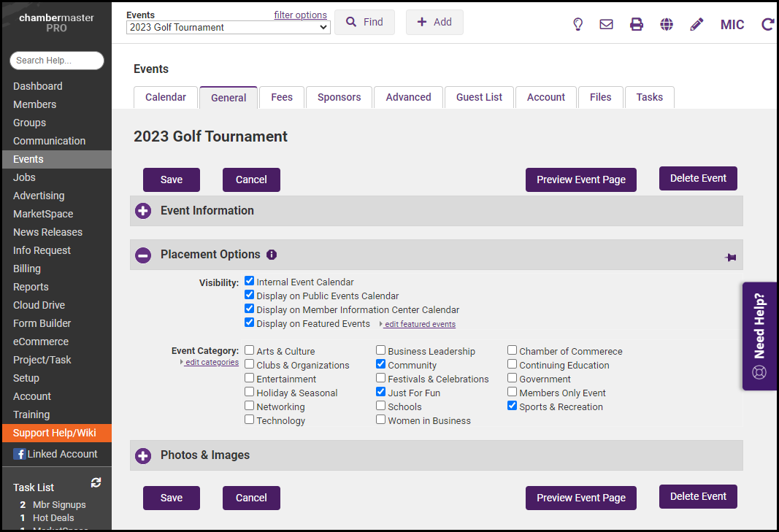This screenshot has width=779, height=532.
Task: Open Billing in the sidebar
Action: click(x=27, y=269)
